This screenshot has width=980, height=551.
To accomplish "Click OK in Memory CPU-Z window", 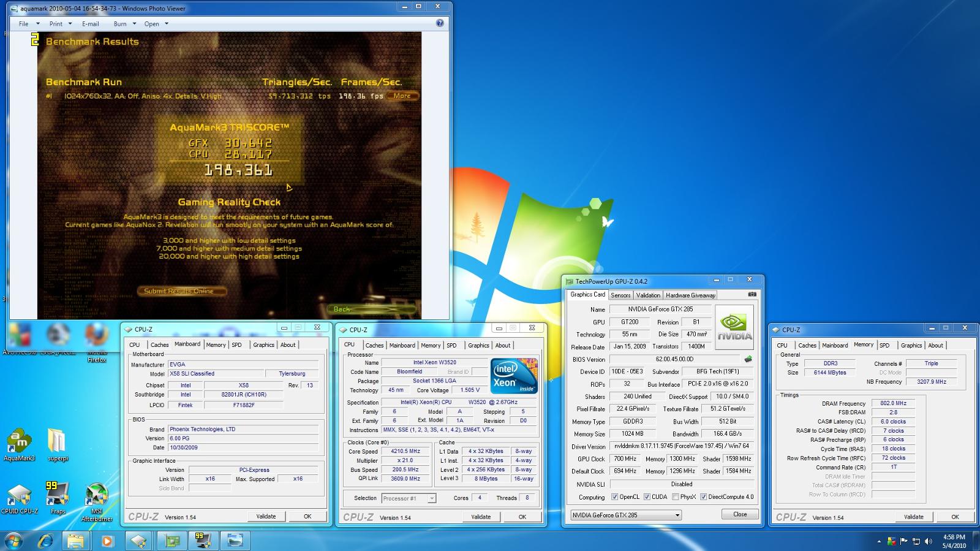I will click(955, 517).
